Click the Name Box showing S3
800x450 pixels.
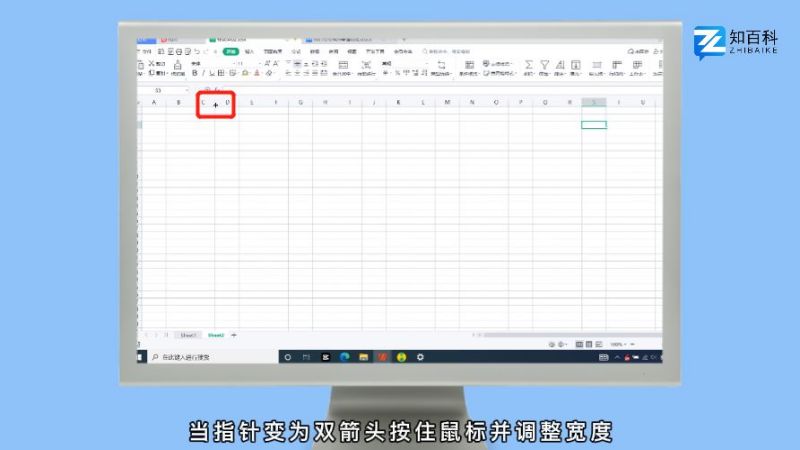[x=160, y=90]
